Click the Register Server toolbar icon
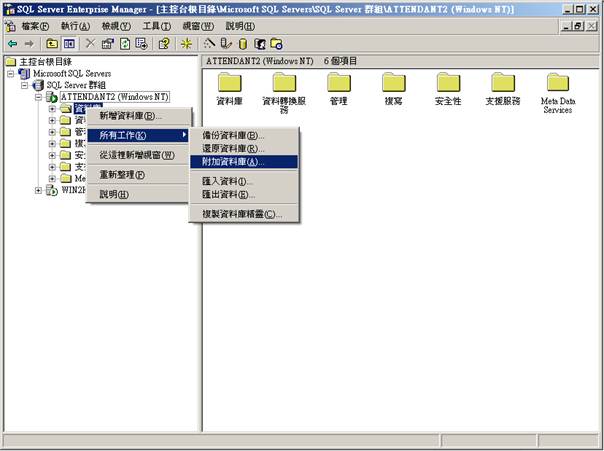 pyautogui.click(x=226, y=44)
